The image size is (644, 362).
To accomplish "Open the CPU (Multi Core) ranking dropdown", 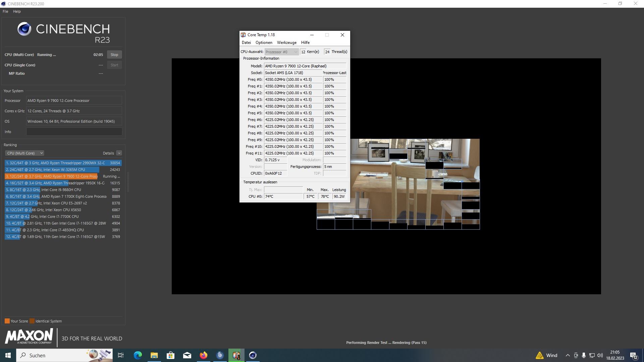I will 24,153.
